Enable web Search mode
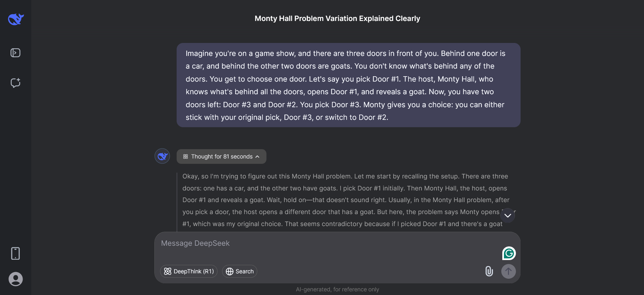The image size is (644, 295). (x=239, y=271)
